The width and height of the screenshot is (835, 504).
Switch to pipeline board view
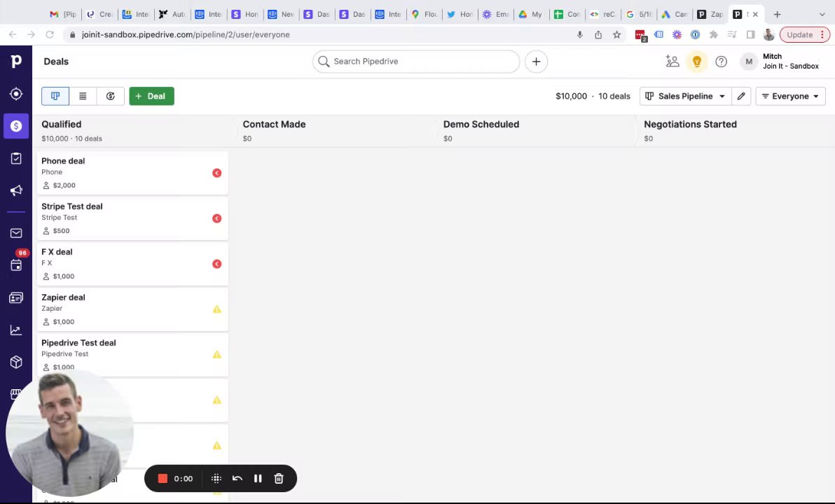coord(55,97)
